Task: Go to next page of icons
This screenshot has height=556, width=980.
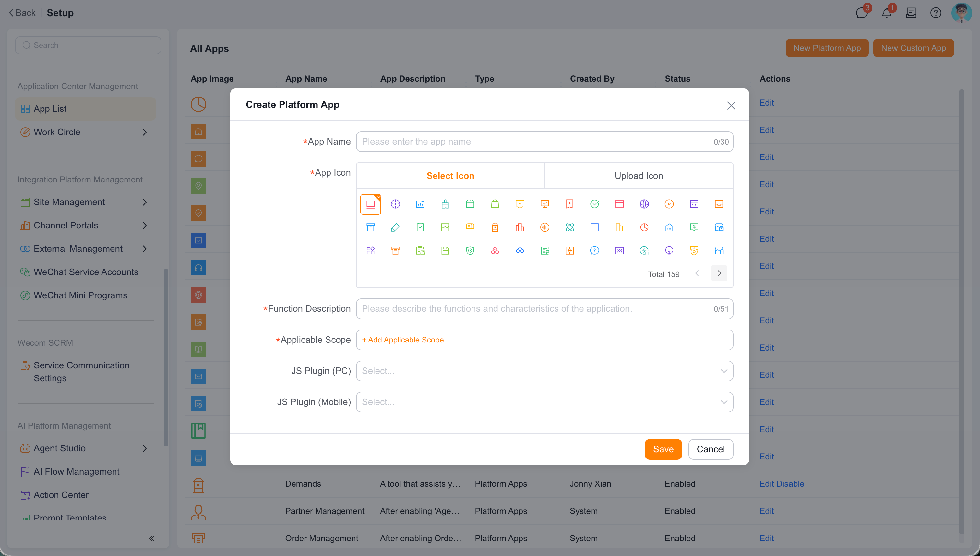Action: tap(719, 273)
